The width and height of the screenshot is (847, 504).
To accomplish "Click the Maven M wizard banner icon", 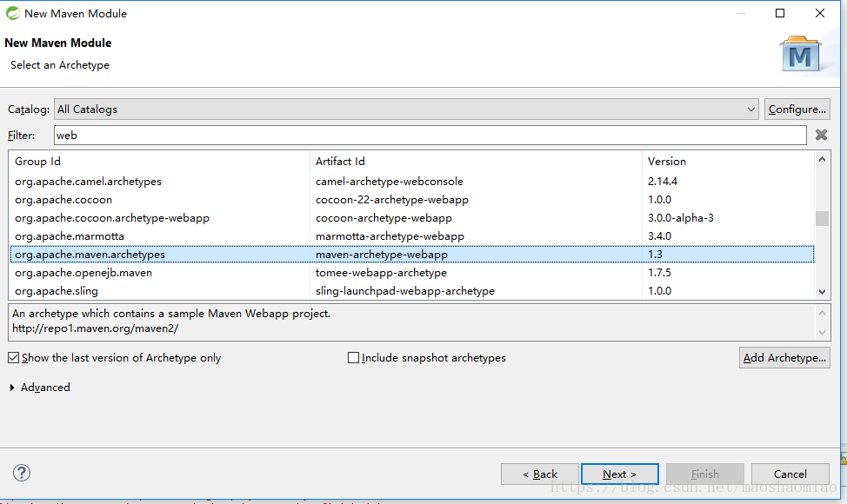I will (801, 55).
